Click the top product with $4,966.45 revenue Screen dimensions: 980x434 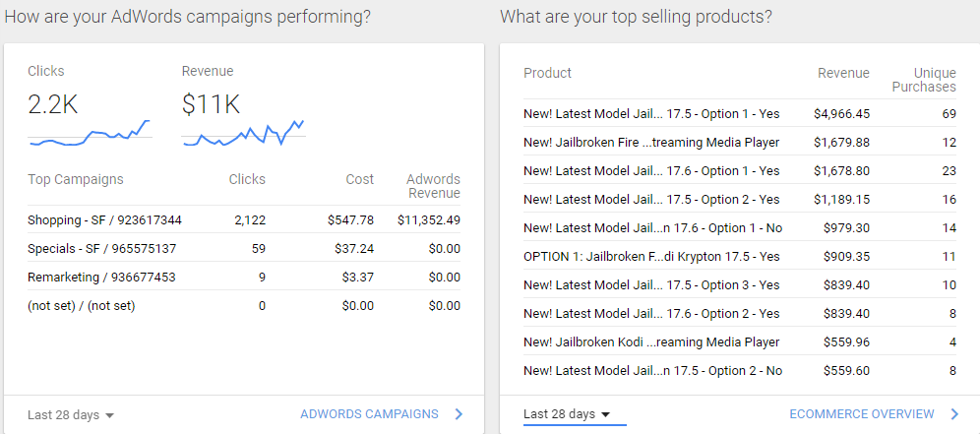click(x=651, y=114)
